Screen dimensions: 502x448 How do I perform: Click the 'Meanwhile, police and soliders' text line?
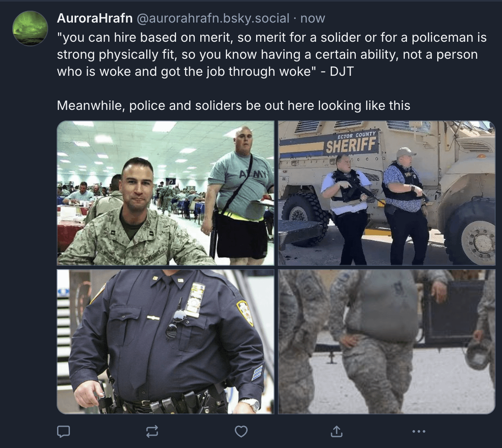click(x=234, y=105)
